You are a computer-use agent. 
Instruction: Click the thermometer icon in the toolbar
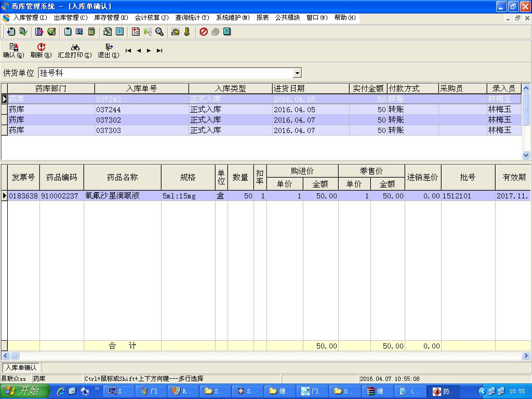187,32
